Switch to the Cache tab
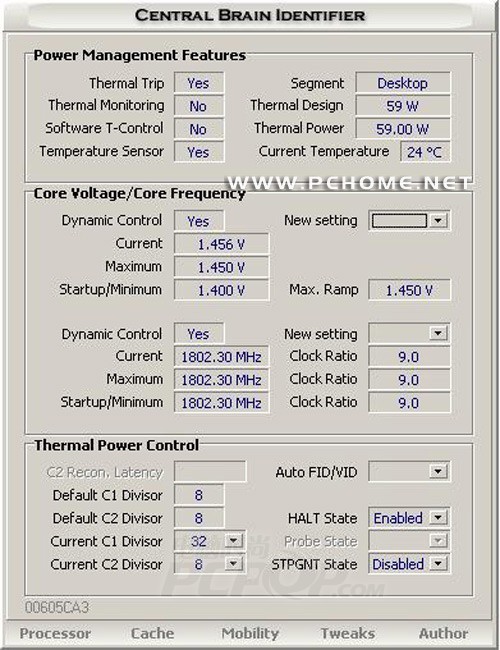Viewport: 500px width, 650px height. (x=153, y=633)
